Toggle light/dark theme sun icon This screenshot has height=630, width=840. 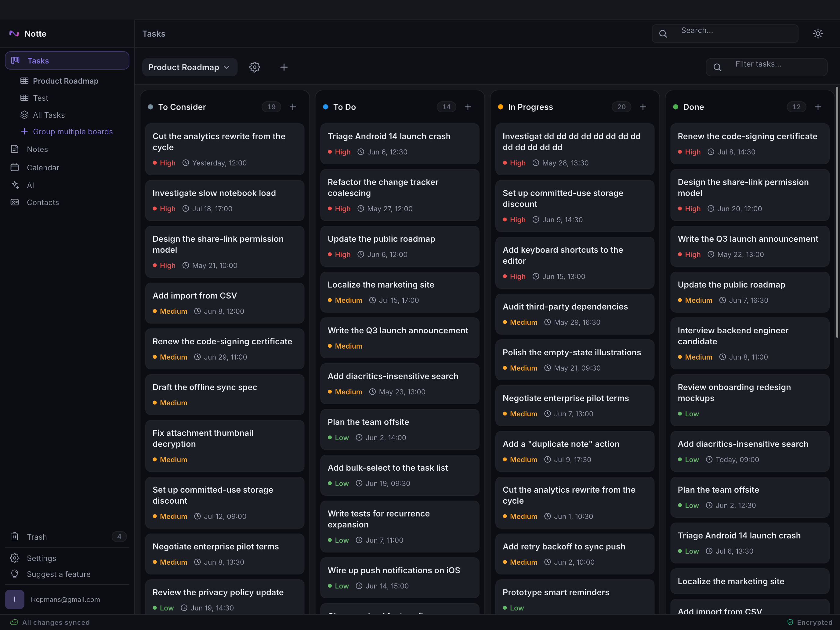[818, 34]
